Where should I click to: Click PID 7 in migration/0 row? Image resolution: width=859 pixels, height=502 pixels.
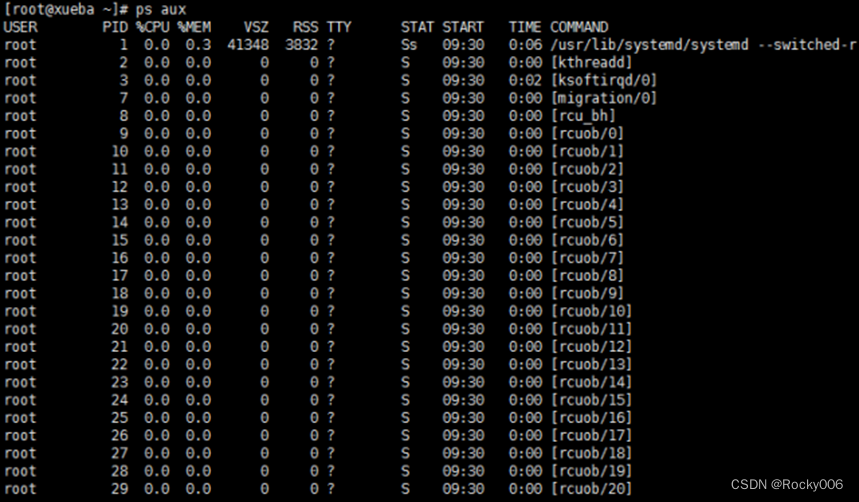point(124,98)
